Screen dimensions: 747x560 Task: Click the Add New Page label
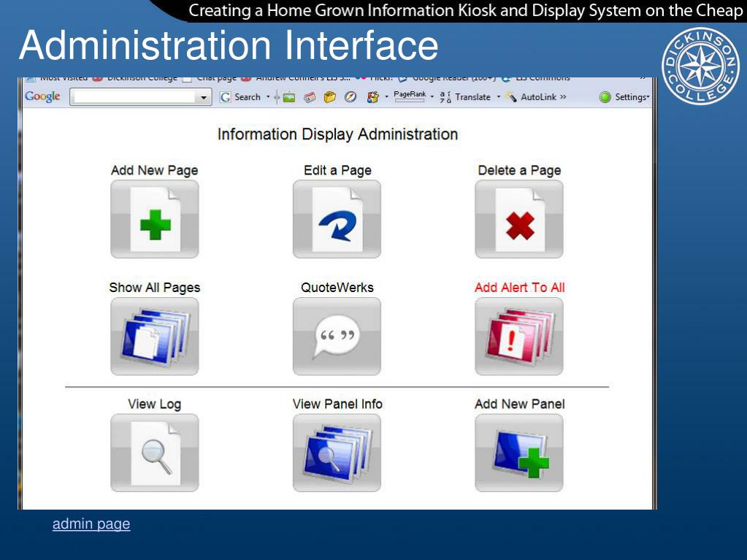click(154, 170)
